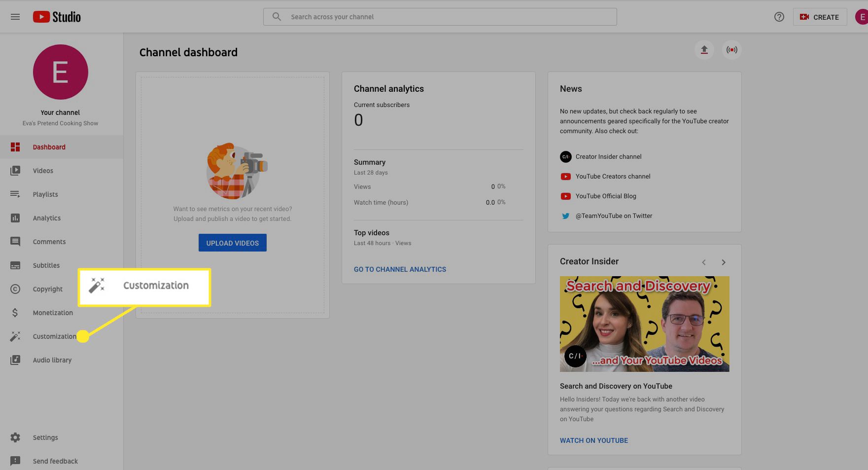Open Settings from the sidebar
The height and width of the screenshot is (470, 868).
[x=62, y=437]
